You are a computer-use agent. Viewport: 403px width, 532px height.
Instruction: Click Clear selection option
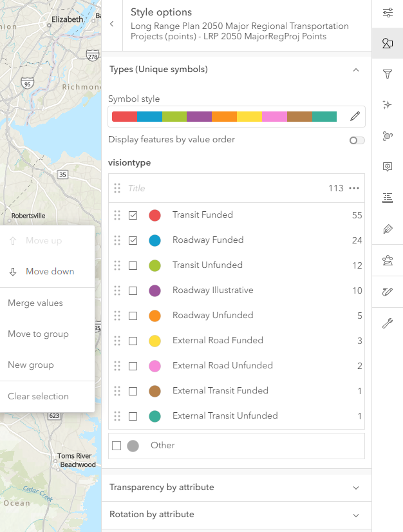click(x=38, y=397)
